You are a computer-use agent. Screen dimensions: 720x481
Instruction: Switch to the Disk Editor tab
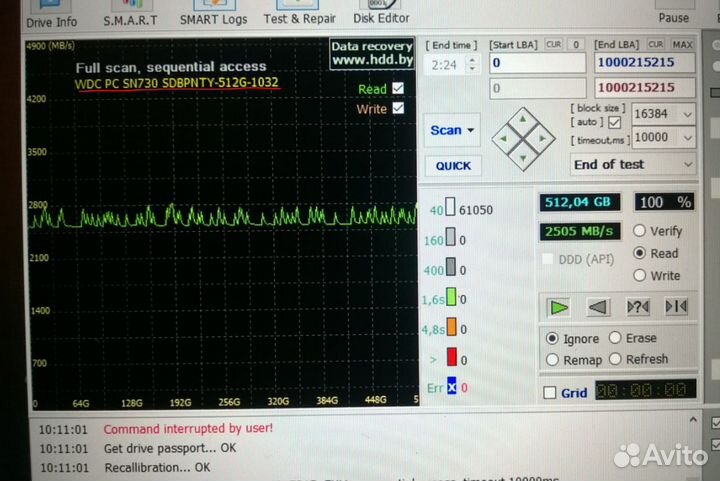(x=380, y=17)
